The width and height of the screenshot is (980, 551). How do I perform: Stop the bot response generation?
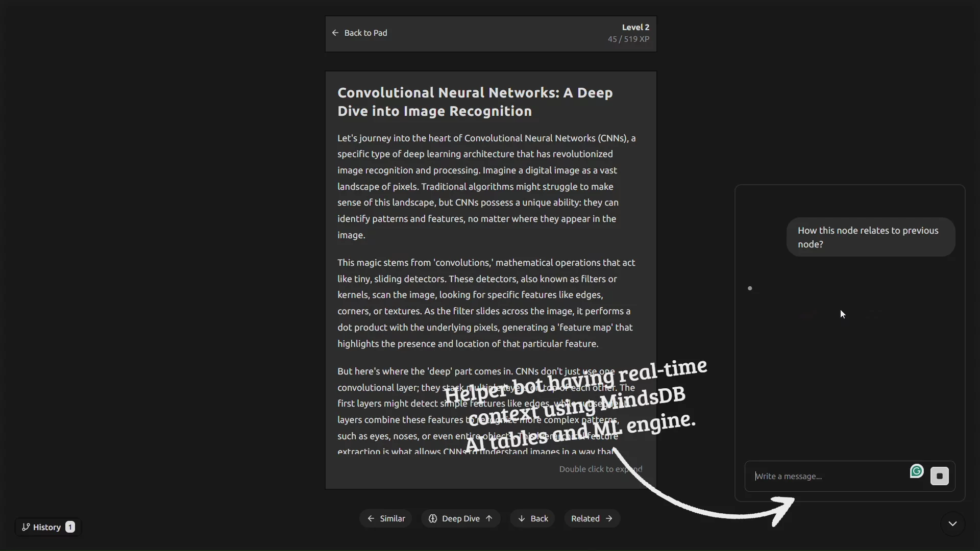940,476
